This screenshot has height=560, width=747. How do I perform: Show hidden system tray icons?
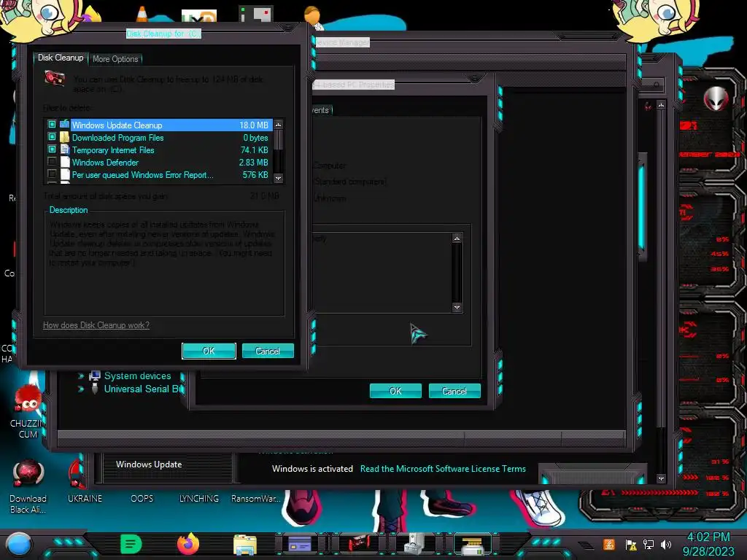[587, 545]
